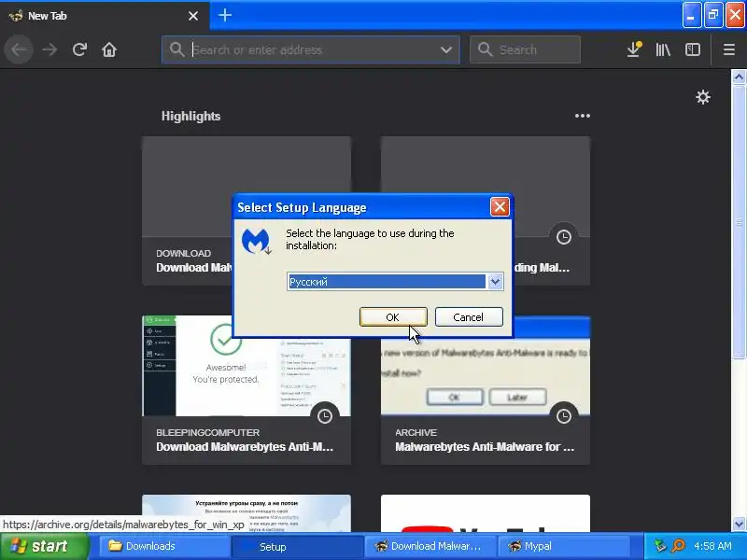Open New Tab preferences gear icon
The width and height of the screenshot is (747, 560).
coord(703,97)
